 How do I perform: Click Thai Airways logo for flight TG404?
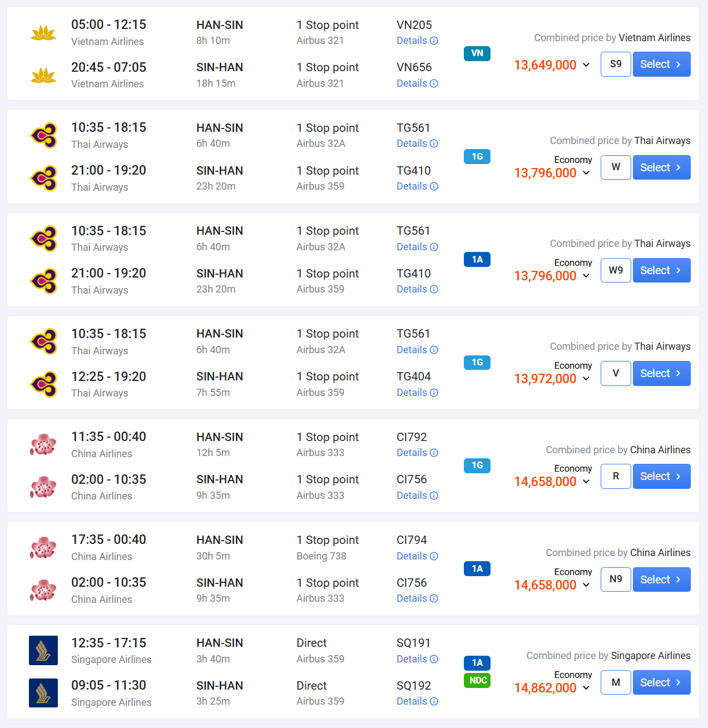point(43,384)
